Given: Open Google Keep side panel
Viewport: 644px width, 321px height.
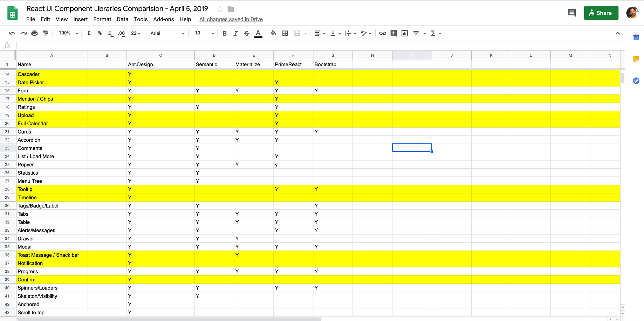Looking at the screenshot, I should pos(636,59).
